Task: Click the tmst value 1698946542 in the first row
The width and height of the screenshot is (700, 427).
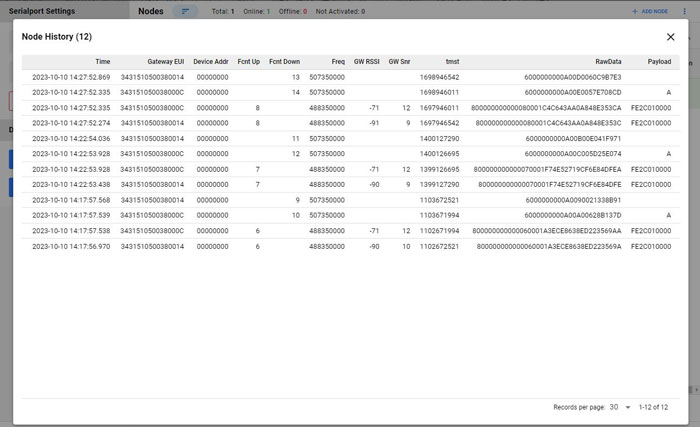Action: coord(439,77)
